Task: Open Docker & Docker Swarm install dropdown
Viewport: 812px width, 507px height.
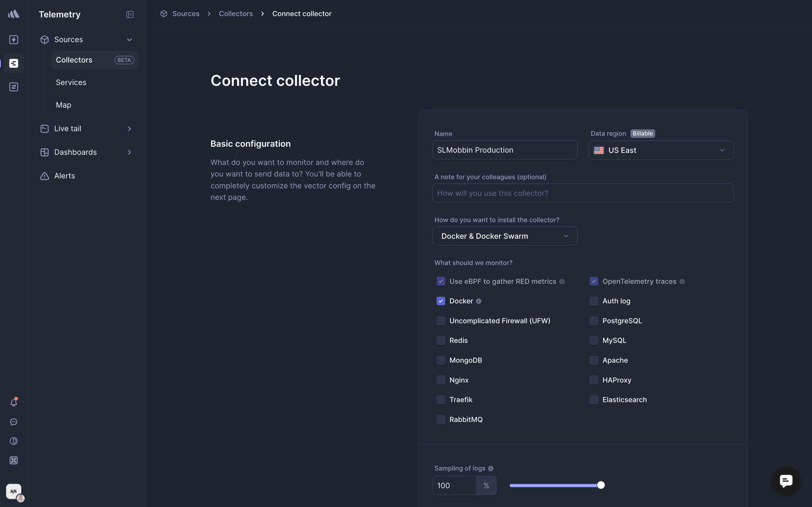Action: pyautogui.click(x=505, y=236)
